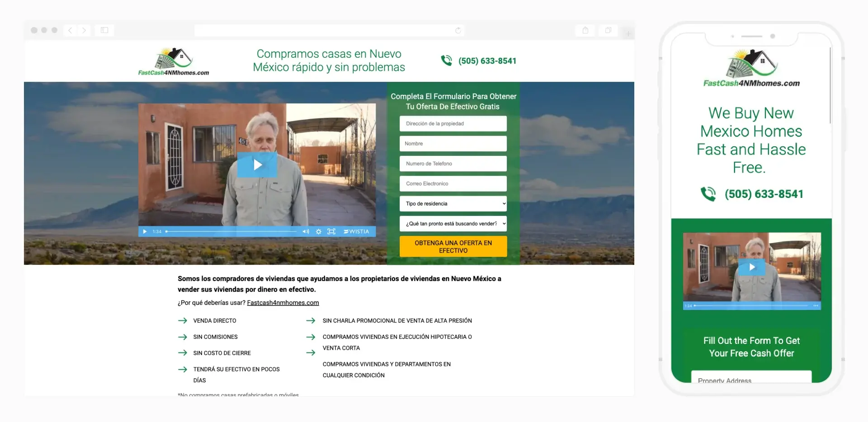This screenshot has width=868, height=422.
Task: Expand the ¿Qué tan pronto está buscando vender? dropdown
Action: click(453, 224)
